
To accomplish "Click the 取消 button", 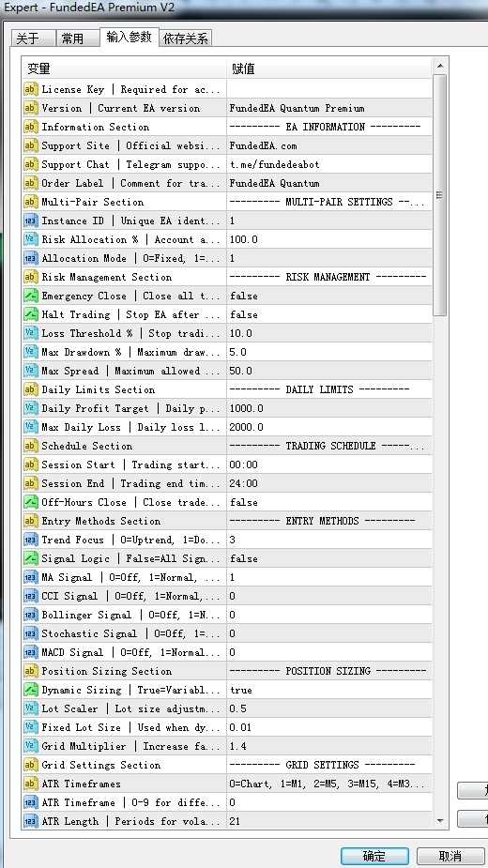I will tap(450, 856).
